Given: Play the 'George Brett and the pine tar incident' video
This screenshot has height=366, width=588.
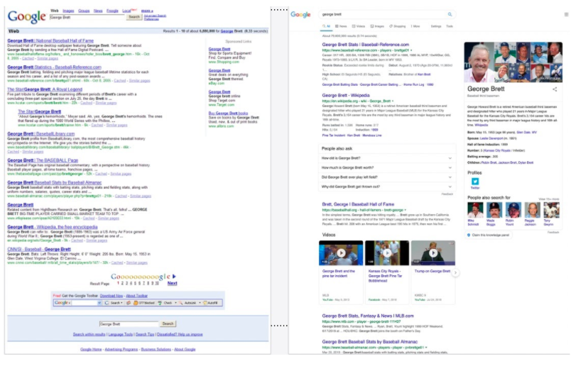Looking at the screenshot, I should 341,253.
